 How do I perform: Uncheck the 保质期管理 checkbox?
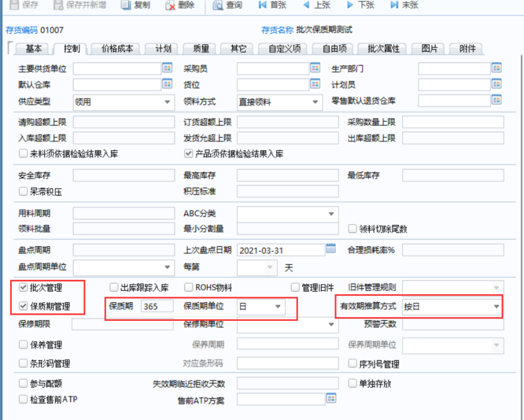pos(23,306)
